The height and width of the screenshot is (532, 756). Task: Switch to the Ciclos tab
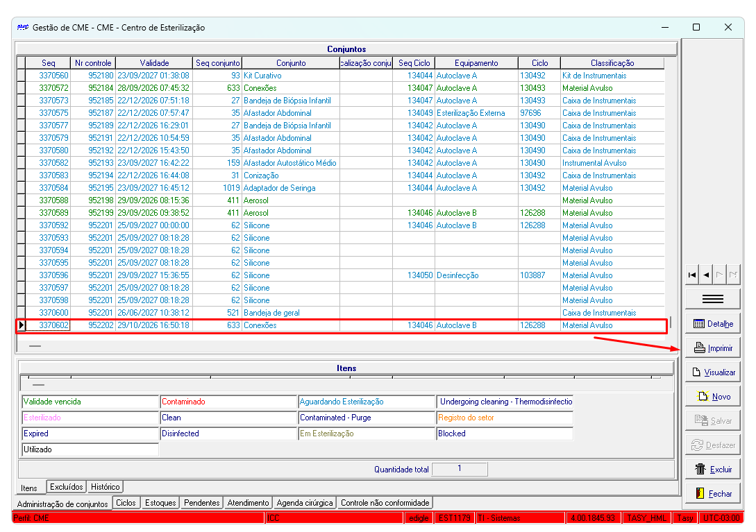tap(126, 503)
